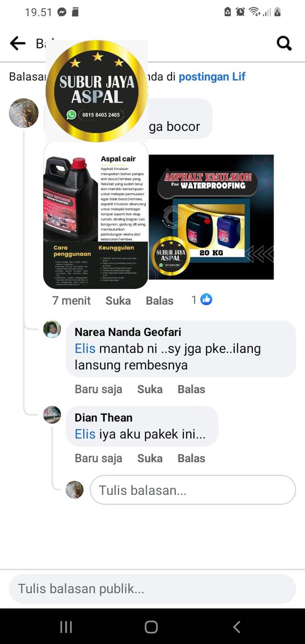Like Dian Thean's reply
The image size is (305, 644).
(x=150, y=458)
